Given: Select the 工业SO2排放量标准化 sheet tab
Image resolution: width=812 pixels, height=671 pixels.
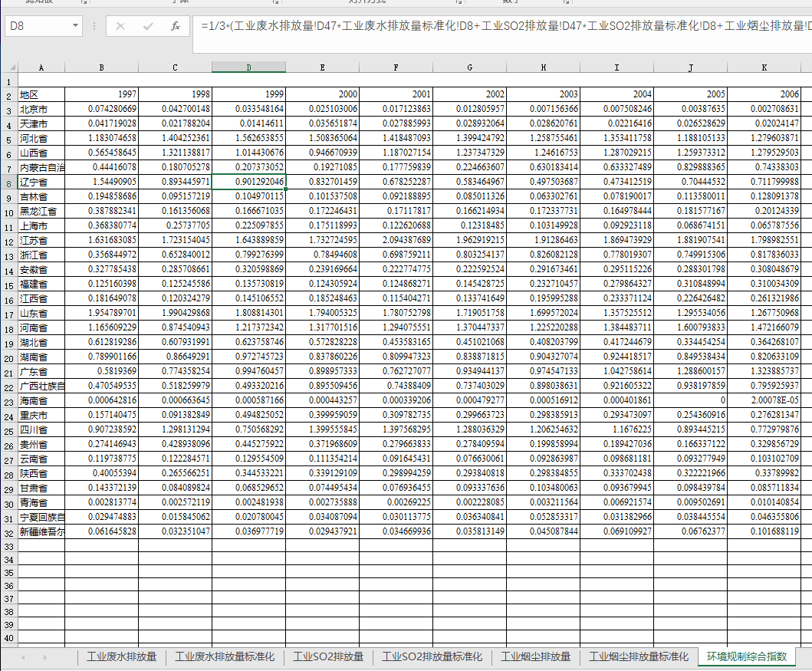Looking at the screenshot, I should (432, 657).
